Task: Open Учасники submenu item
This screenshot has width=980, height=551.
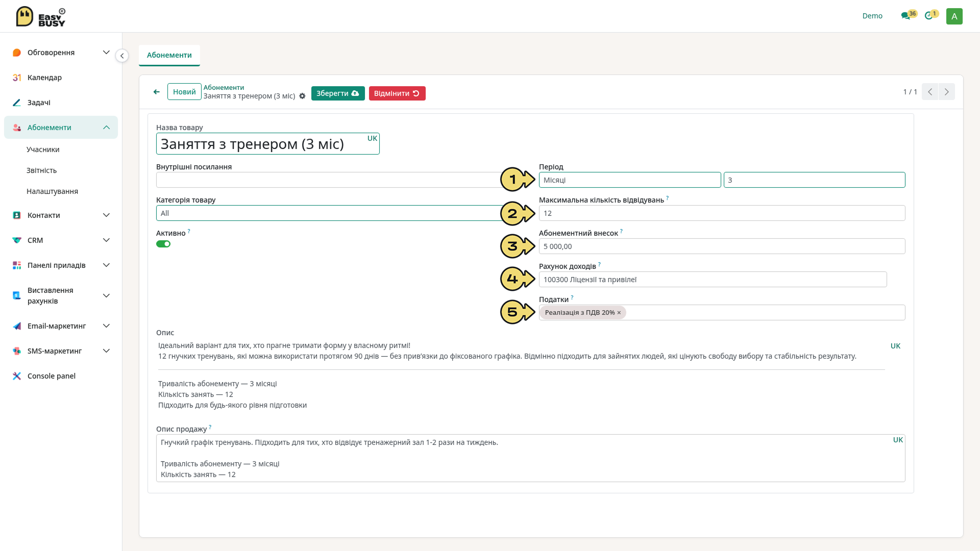Action: pyautogui.click(x=43, y=149)
